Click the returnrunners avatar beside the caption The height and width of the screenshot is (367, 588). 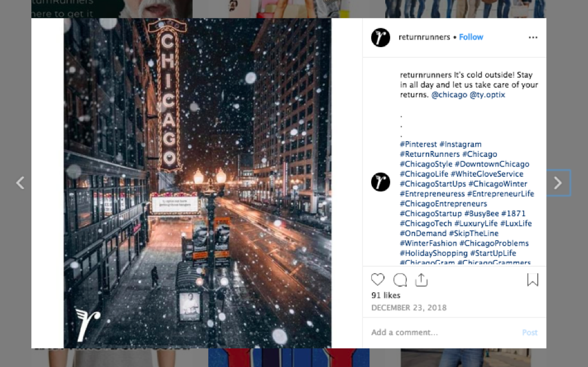coord(380,182)
